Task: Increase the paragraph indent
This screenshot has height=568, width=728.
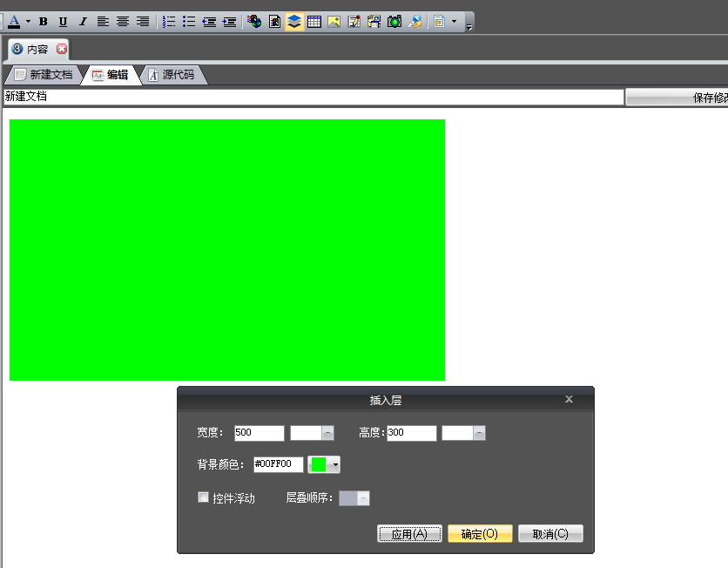Action: pyautogui.click(x=229, y=22)
